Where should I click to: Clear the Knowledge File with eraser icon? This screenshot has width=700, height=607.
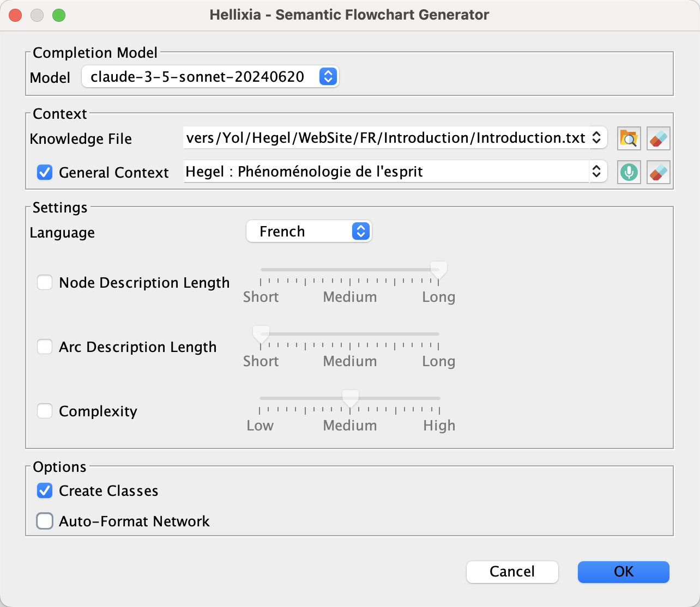pos(658,138)
